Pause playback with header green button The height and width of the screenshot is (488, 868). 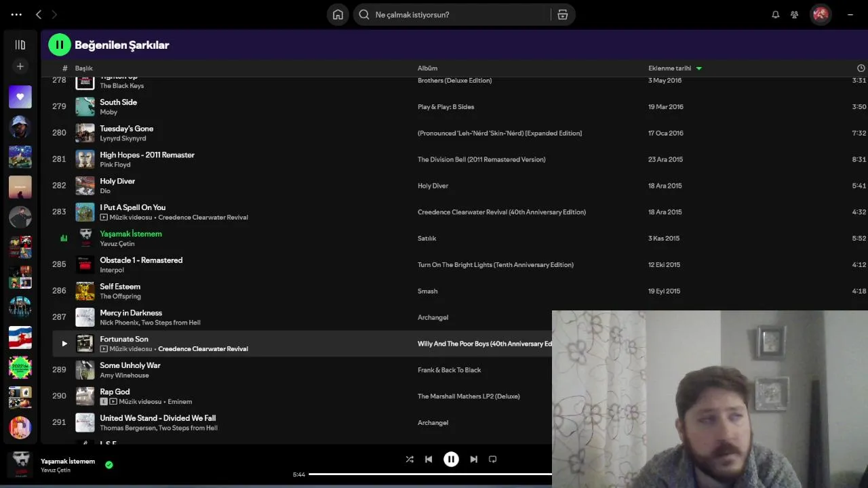click(x=59, y=45)
